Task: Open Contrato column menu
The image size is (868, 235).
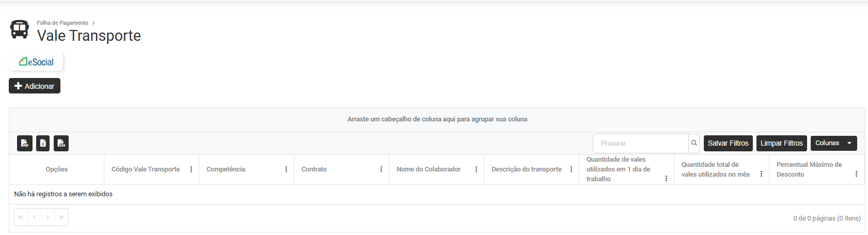Action: 381,169
